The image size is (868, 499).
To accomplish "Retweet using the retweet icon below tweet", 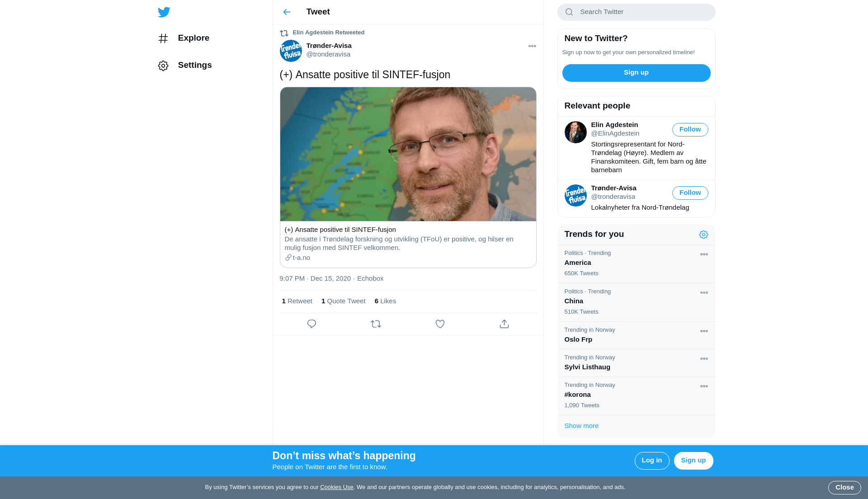I will pos(376,324).
